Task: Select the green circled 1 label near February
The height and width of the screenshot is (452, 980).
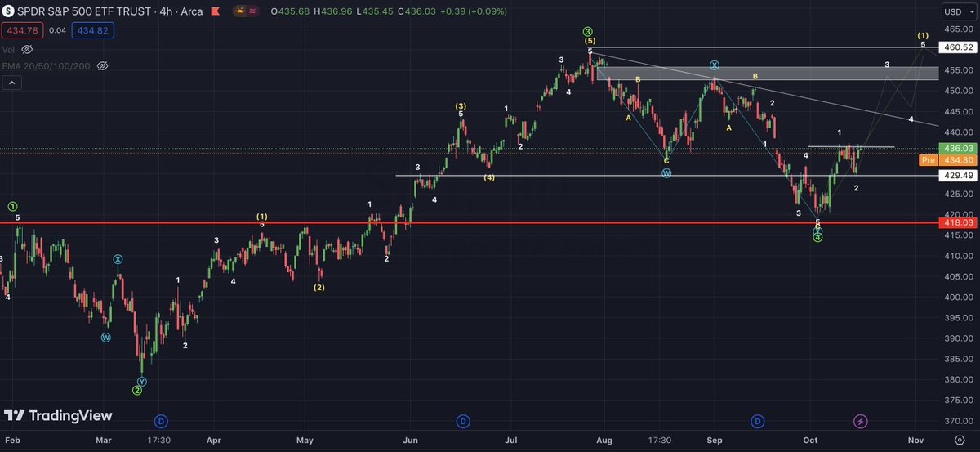Action: [13, 207]
